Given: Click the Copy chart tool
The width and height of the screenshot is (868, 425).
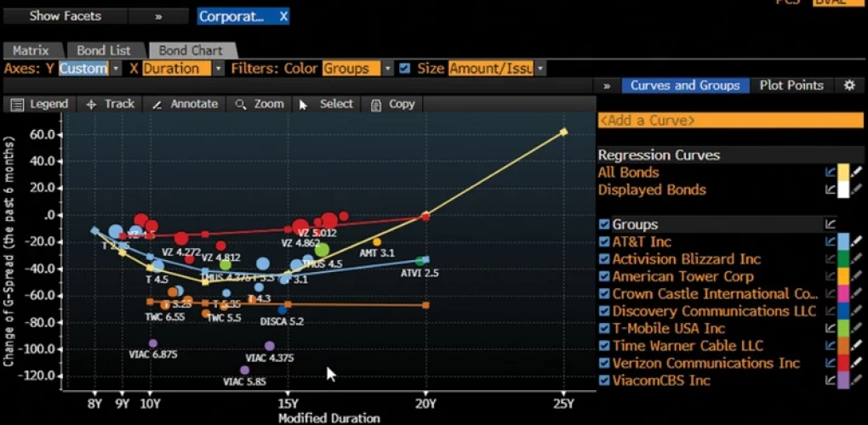Looking at the screenshot, I should click(x=392, y=104).
